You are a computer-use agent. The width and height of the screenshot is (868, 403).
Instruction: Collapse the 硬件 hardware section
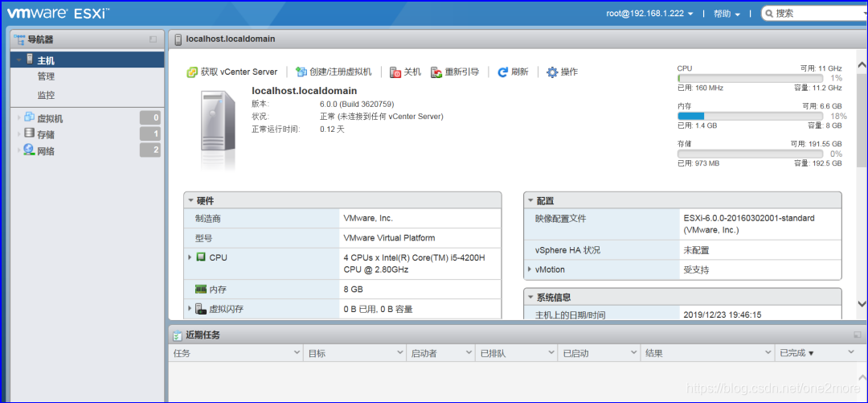(x=190, y=200)
